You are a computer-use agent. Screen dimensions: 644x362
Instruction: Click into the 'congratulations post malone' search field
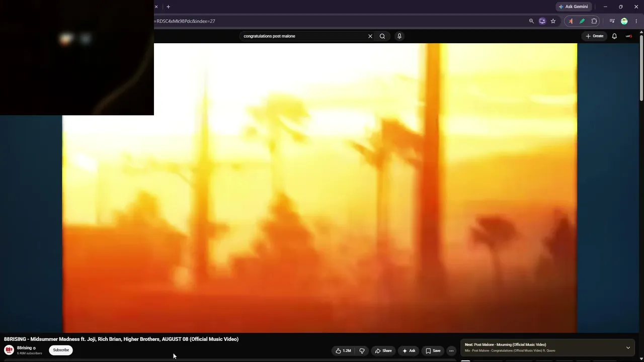(x=304, y=36)
